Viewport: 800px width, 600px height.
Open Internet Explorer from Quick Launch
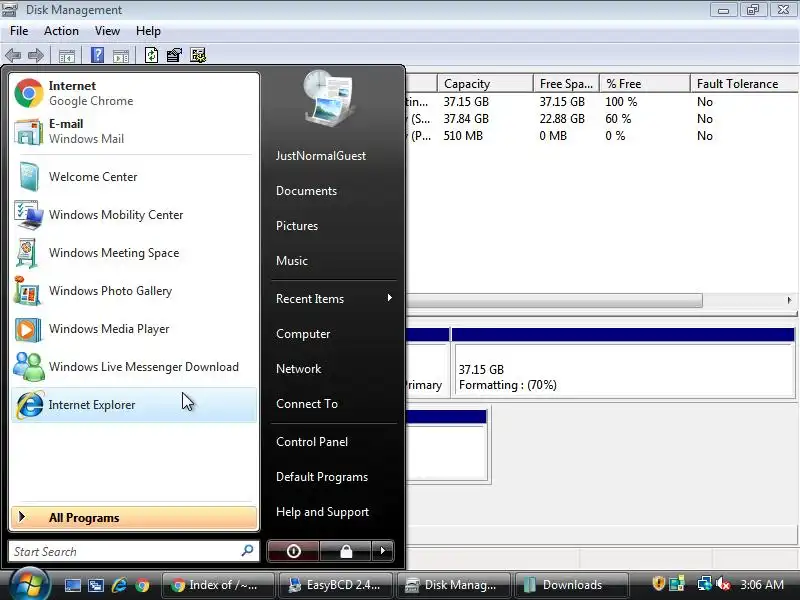[119, 585]
